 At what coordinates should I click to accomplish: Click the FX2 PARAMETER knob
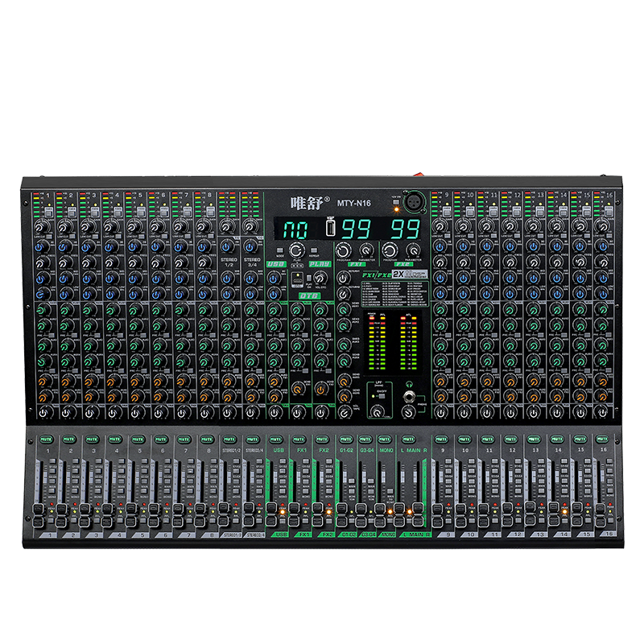tap(413, 250)
